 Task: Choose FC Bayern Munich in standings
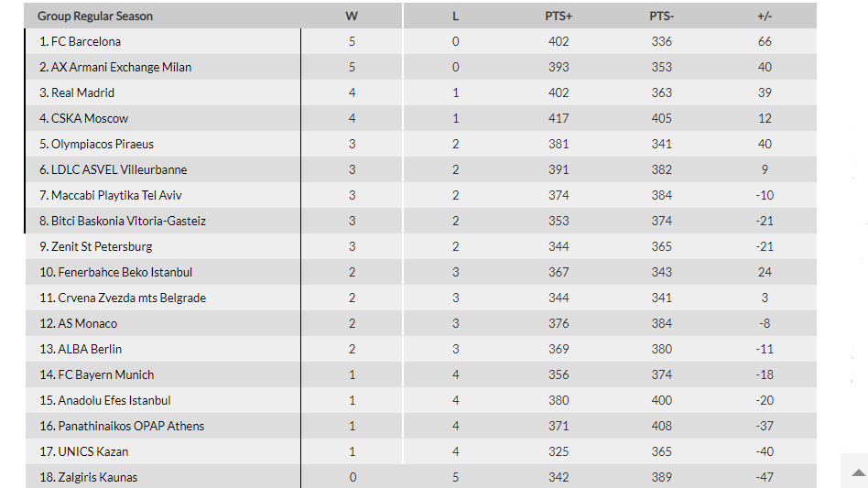[x=105, y=374]
